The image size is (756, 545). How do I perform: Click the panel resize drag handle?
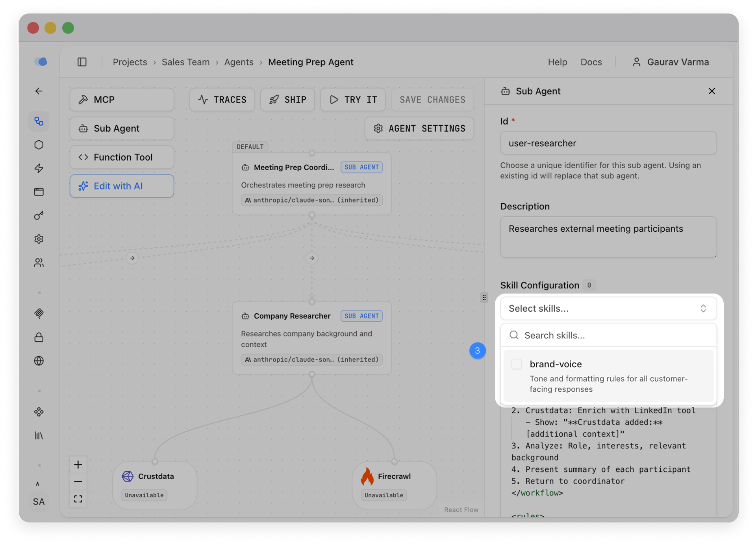484,298
